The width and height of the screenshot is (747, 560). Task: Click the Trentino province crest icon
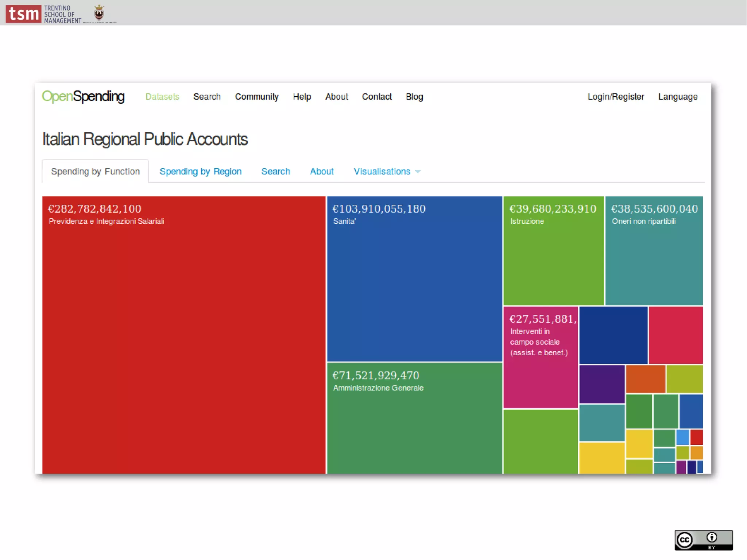pos(99,13)
